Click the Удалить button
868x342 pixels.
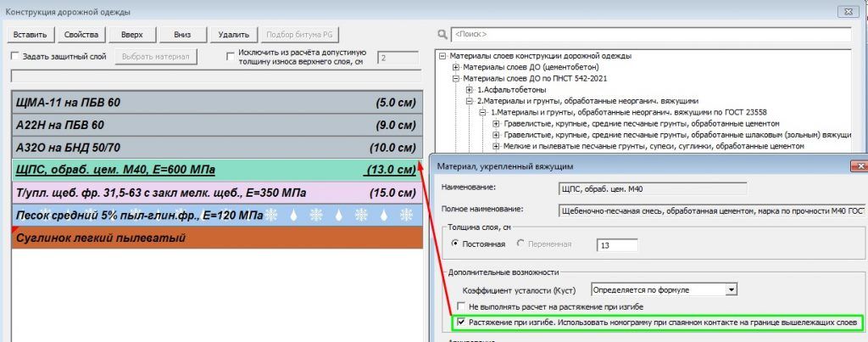pyautogui.click(x=234, y=34)
